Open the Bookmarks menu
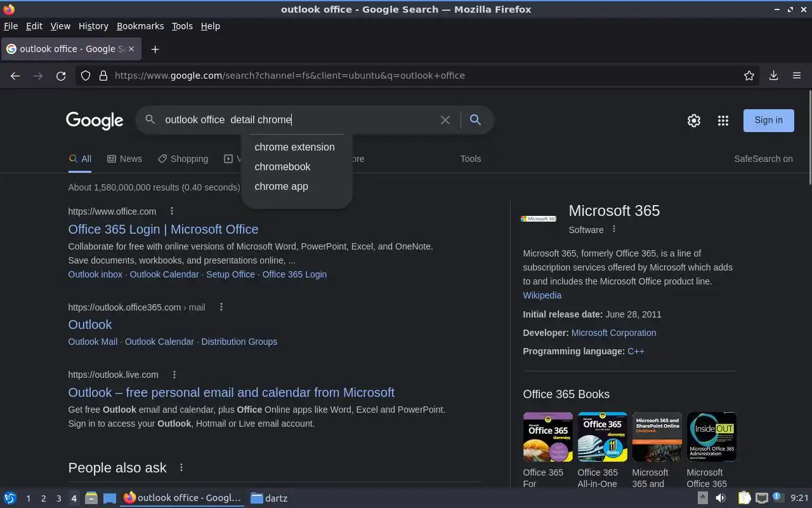 click(x=140, y=26)
